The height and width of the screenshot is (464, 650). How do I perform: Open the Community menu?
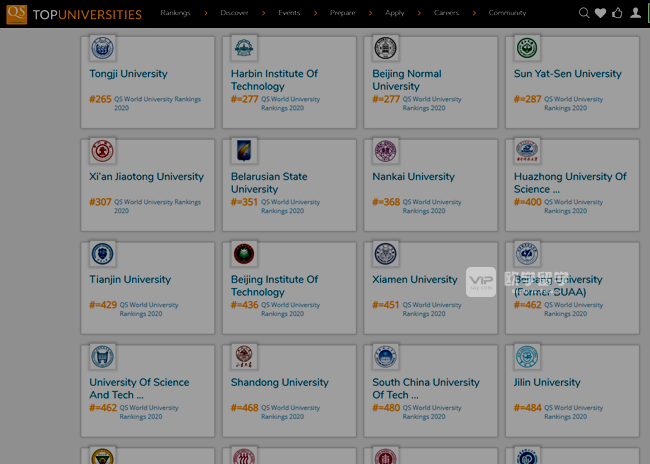coord(507,13)
